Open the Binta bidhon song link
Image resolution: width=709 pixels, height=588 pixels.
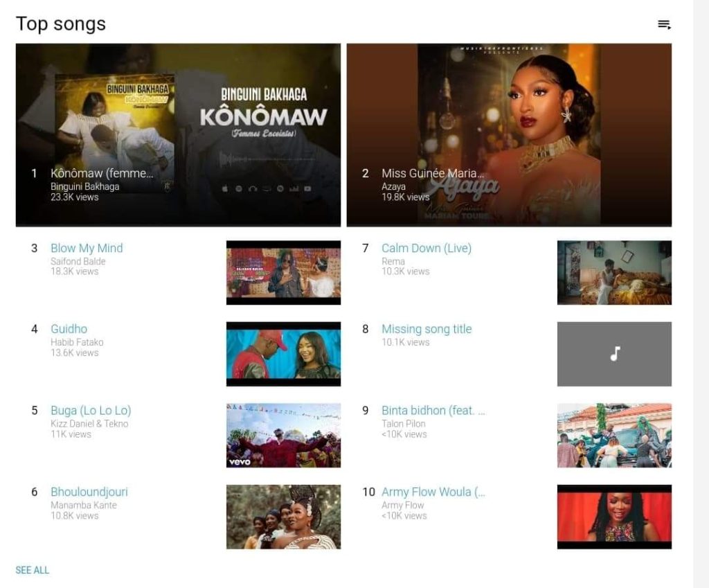[x=433, y=410]
